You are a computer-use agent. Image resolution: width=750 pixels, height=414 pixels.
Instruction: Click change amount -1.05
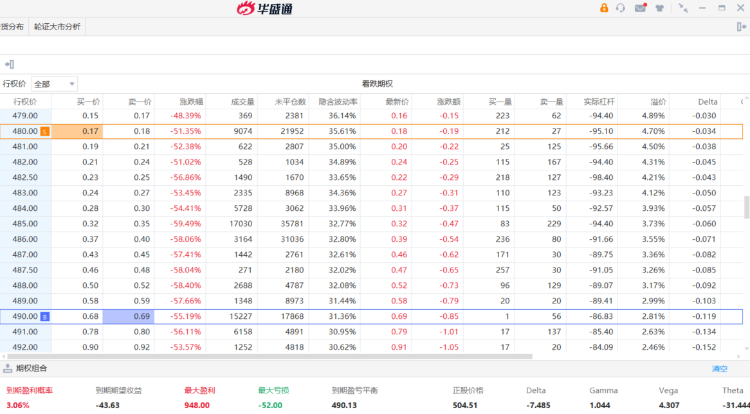point(449,347)
